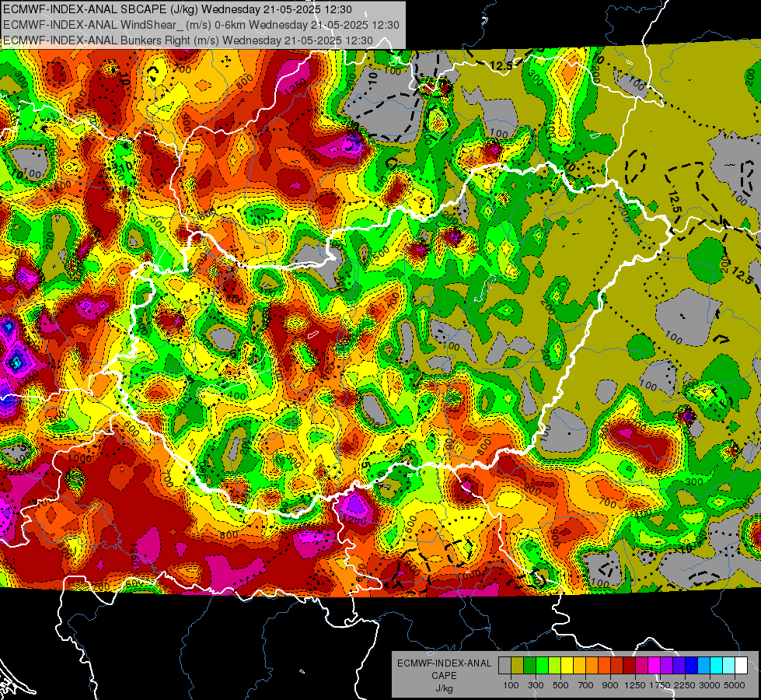Click the bright magenta legend swatch
Viewport: 761px width, 700px height.
[x=655, y=666]
